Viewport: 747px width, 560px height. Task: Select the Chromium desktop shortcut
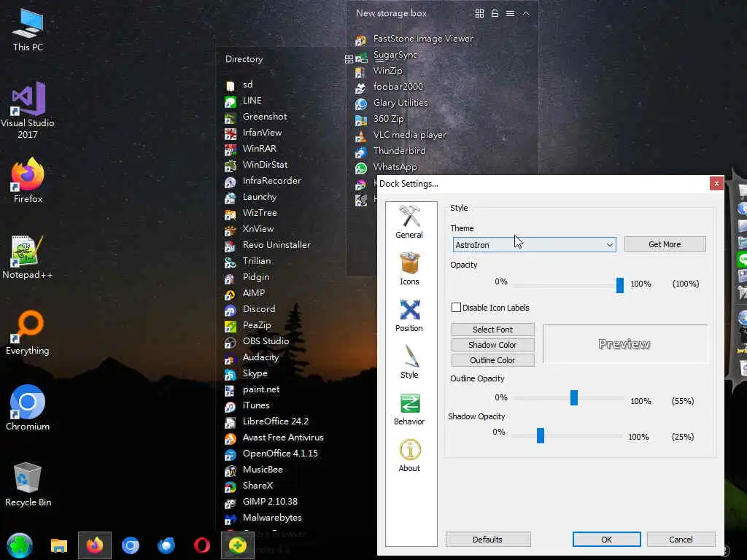(28, 408)
